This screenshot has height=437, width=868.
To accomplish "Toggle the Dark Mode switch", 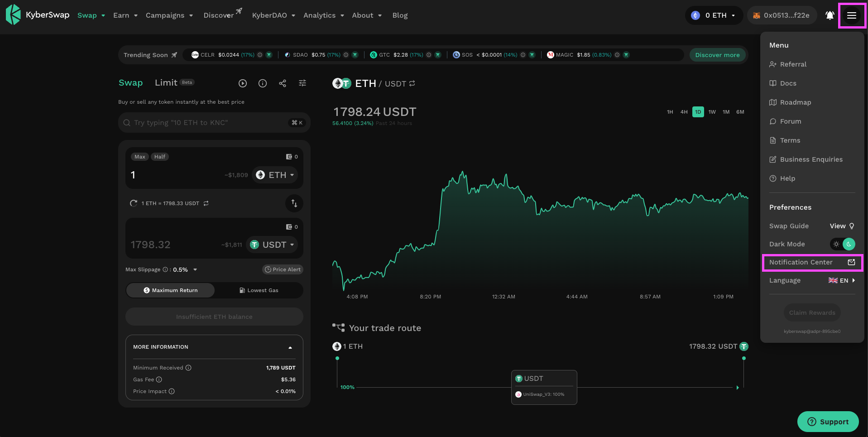I will pyautogui.click(x=843, y=244).
